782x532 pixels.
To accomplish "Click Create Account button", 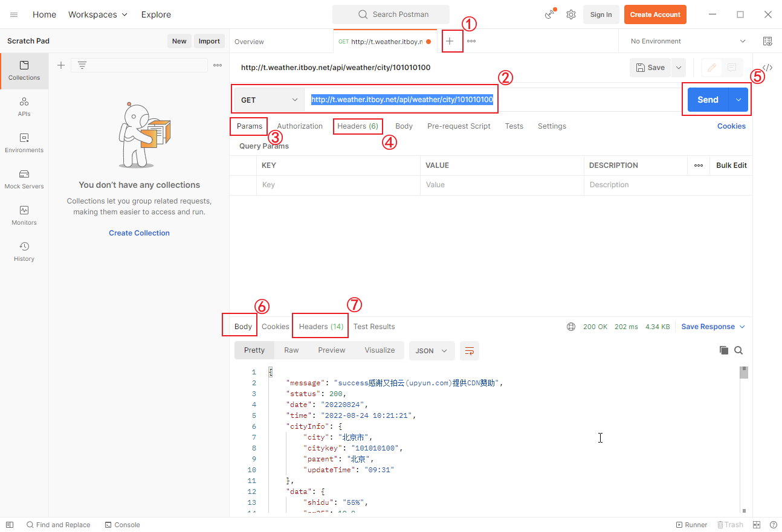I will [x=655, y=14].
